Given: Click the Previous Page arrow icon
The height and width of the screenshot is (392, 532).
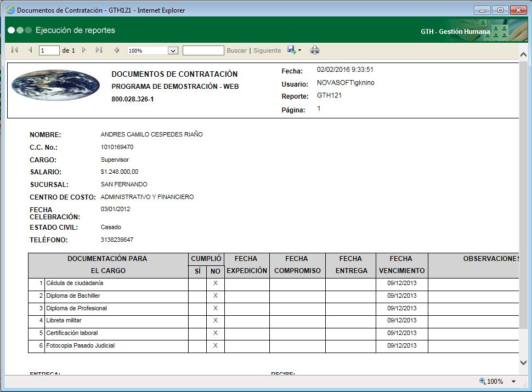Looking at the screenshot, I should pos(29,50).
